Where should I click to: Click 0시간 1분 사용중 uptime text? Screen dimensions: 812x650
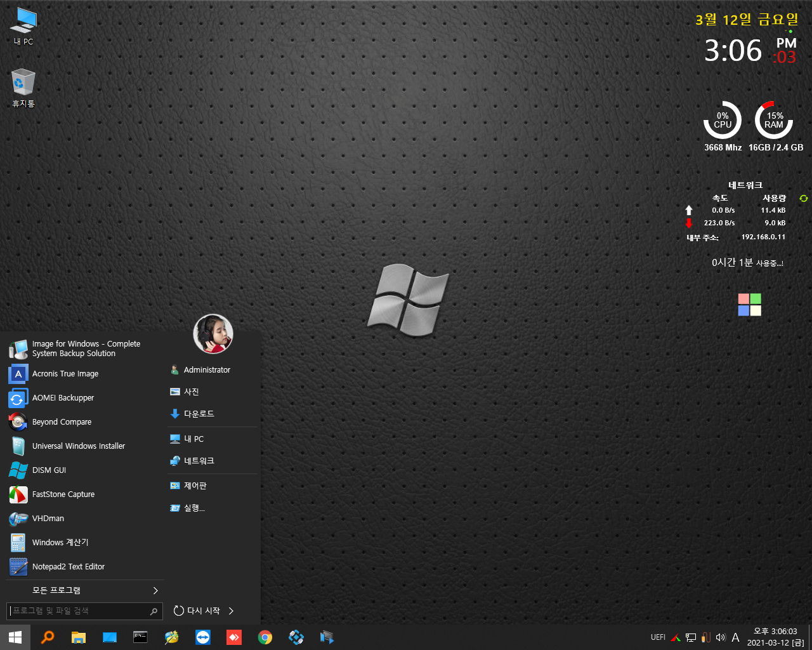pos(747,263)
